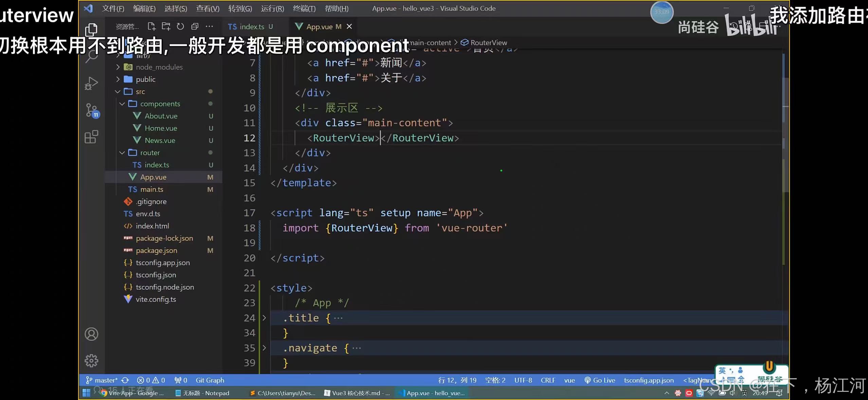
Task: Change indentation via 空格: 2
Action: click(495, 380)
